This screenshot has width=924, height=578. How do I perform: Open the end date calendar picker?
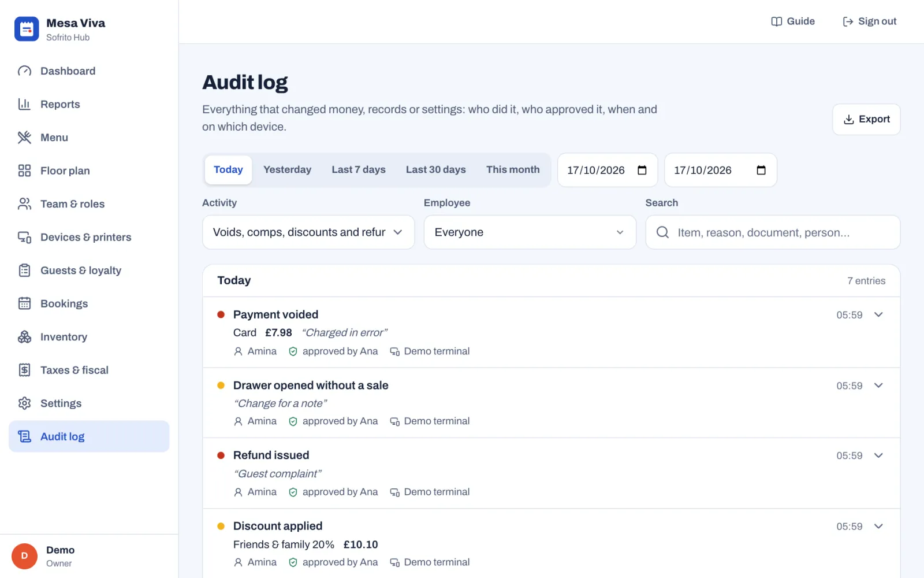coord(761,170)
